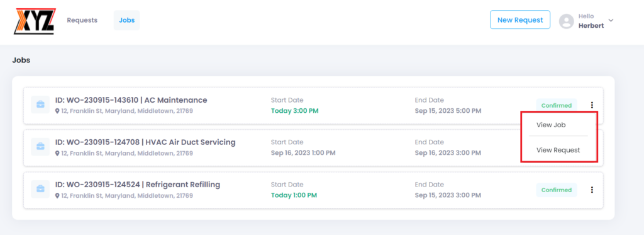Open job WO-230915-124524 Refrigerant Refilling
The height and width of the screenshot is (235, 644).
pos(138,185)
